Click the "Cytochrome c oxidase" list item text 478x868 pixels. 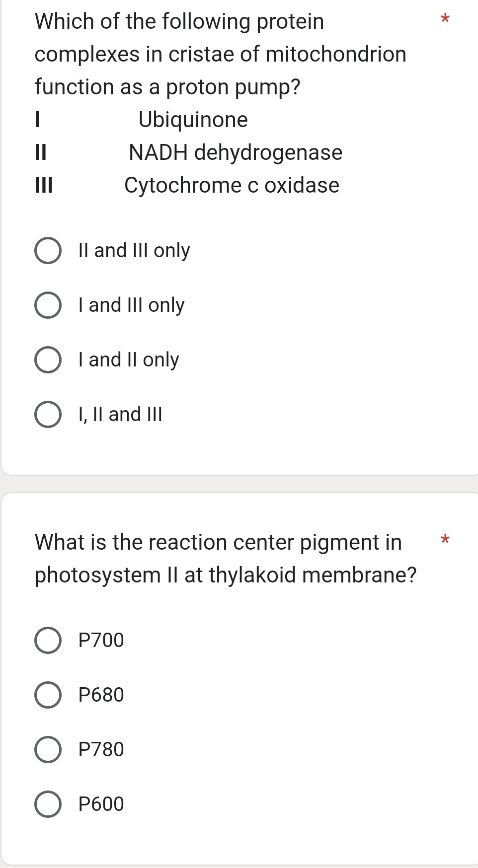[x=232, y=185]
